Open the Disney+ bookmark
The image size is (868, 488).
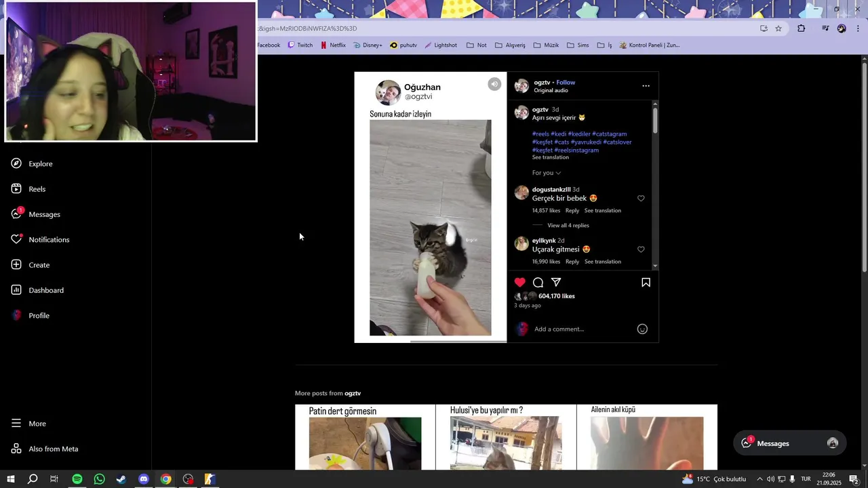[x=368, y=45]
